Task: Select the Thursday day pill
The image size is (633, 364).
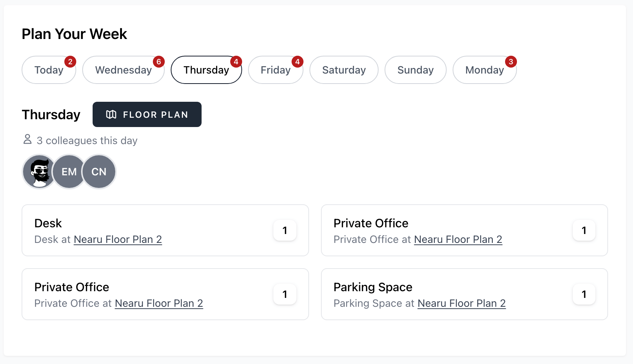Action: point(206,70)
